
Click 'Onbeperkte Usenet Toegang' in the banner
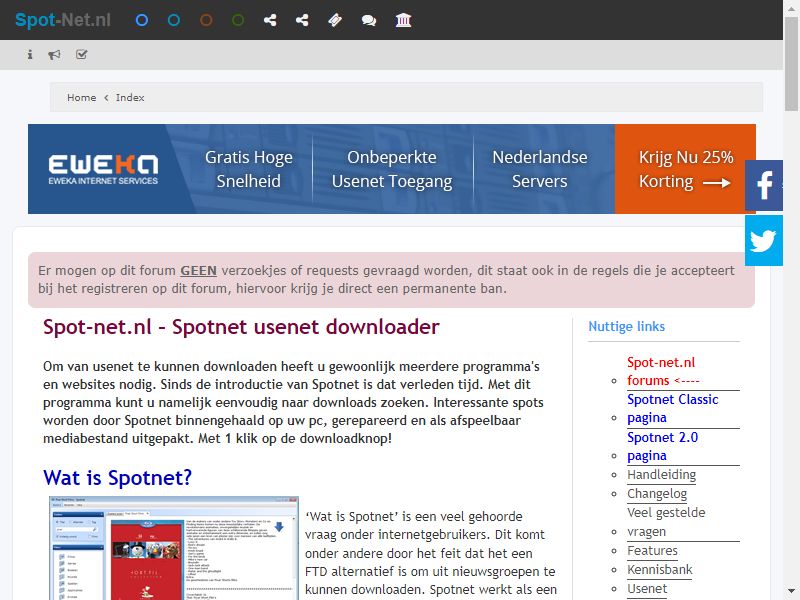tap(392, 169)
